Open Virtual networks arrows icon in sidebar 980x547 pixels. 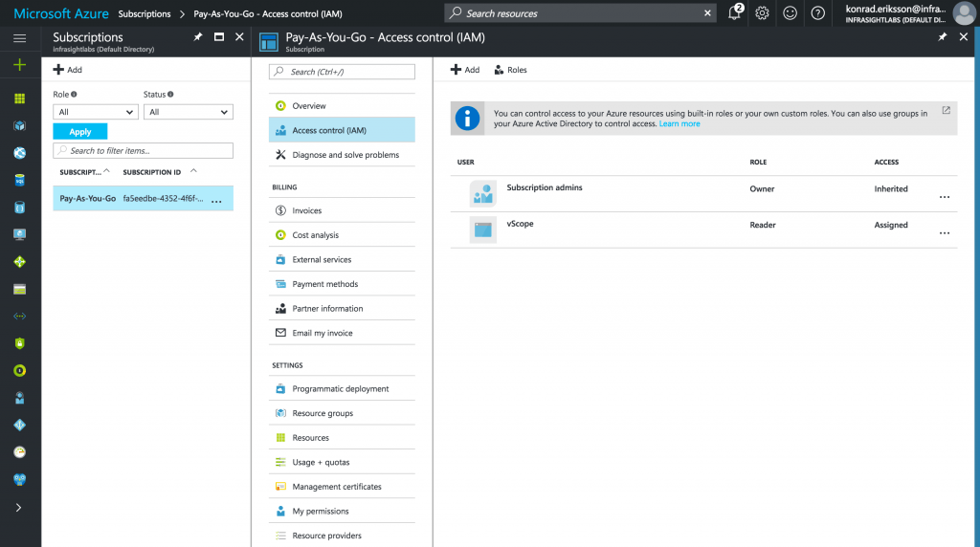(x=19, y=316)
